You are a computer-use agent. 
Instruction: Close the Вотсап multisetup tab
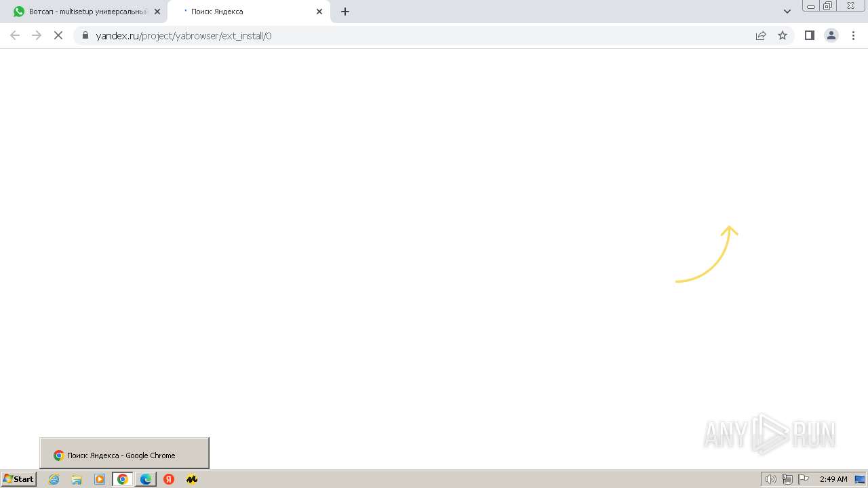[x=157, y=12]
